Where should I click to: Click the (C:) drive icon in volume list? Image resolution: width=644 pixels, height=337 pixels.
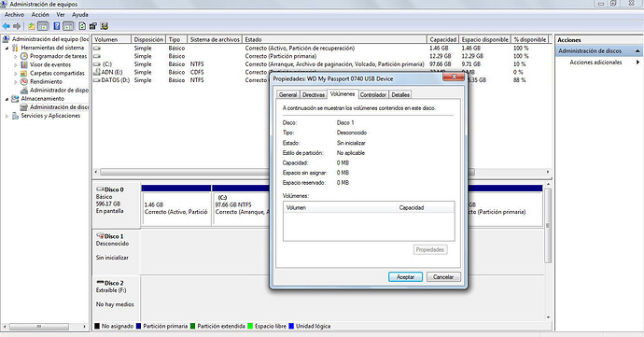point(97,64)
